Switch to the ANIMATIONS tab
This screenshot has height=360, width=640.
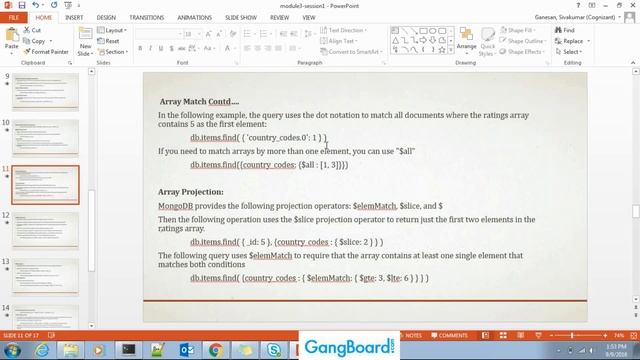click(194, 18)
